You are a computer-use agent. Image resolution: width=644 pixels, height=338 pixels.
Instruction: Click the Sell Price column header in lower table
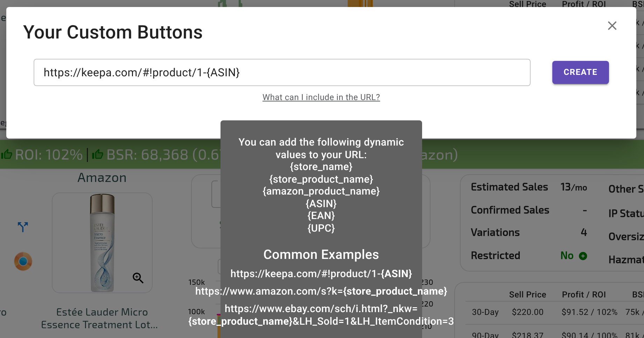[x=527, y=295]
